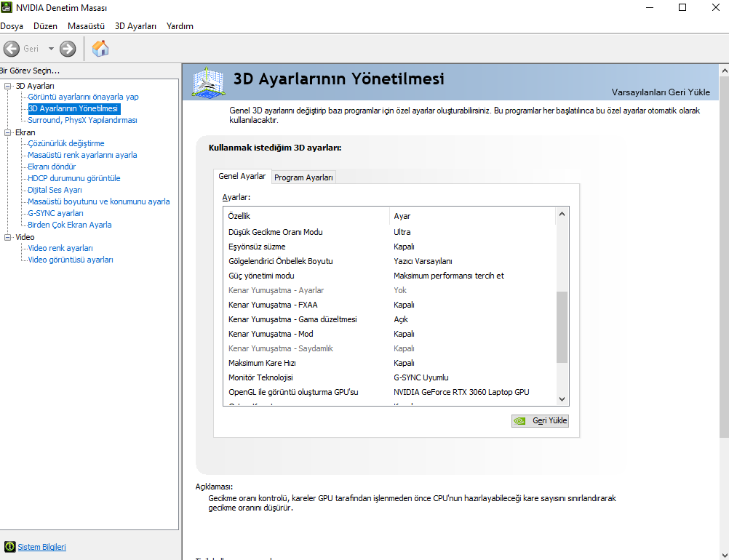This screenshot has width=729, height=560.
Task: Click NVIDIA GeForce RTX 3060 Laptop GPU value
Action: pyautogui.click(x=461, y=392)
